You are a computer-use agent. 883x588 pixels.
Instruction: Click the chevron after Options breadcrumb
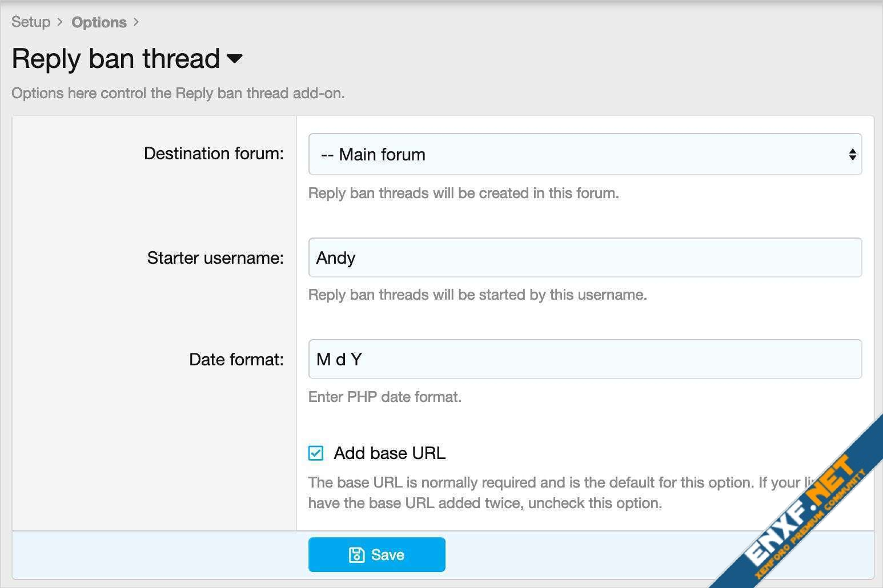tap(136, 22)
